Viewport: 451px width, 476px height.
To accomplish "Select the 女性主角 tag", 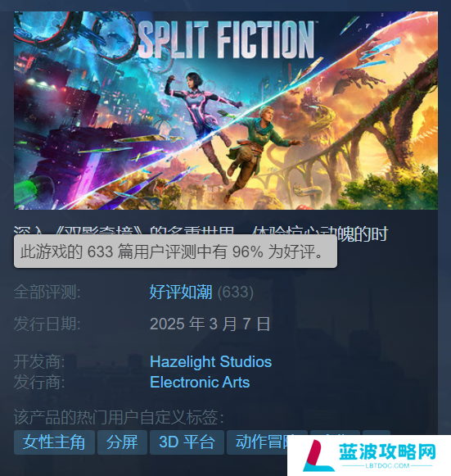I will 54,442.
